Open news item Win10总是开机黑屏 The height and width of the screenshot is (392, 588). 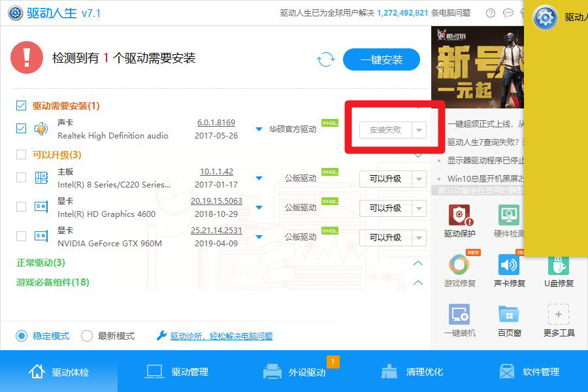coord(485,178)
